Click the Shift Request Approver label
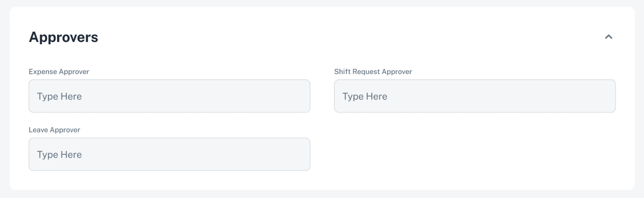The width and height of the screenshot is (644, 198). [373, 72]
